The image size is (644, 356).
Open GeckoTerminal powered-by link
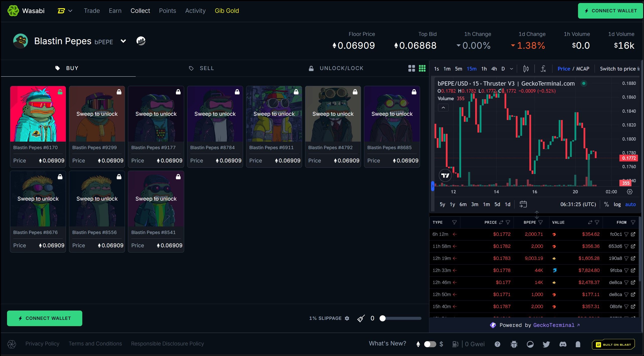point(554,325)
